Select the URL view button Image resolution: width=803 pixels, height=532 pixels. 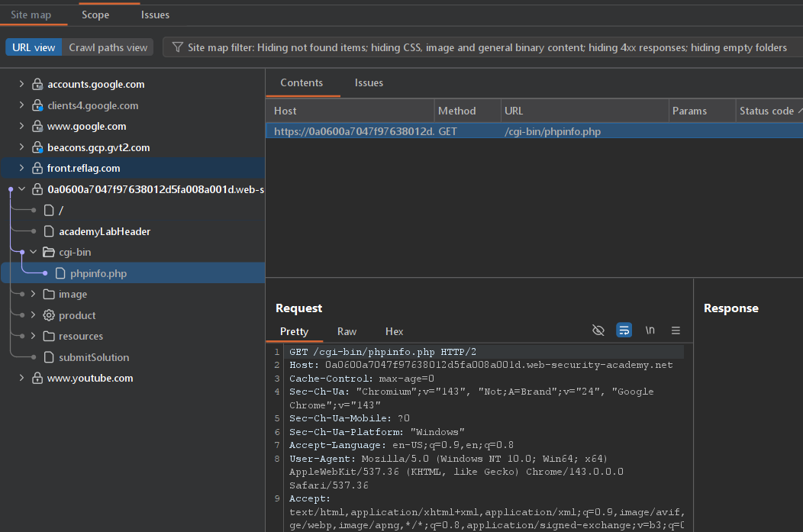click(x=34, y=47)
